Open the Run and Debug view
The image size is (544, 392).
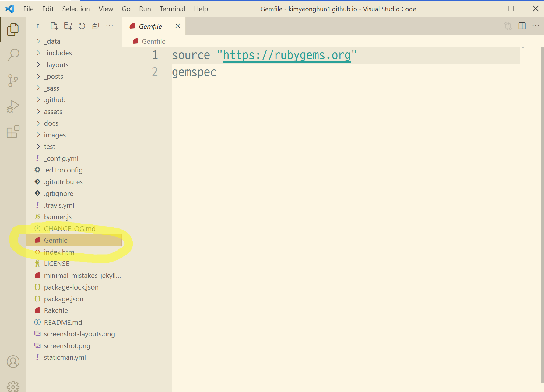pyautogui.click(x=13, y=106)
